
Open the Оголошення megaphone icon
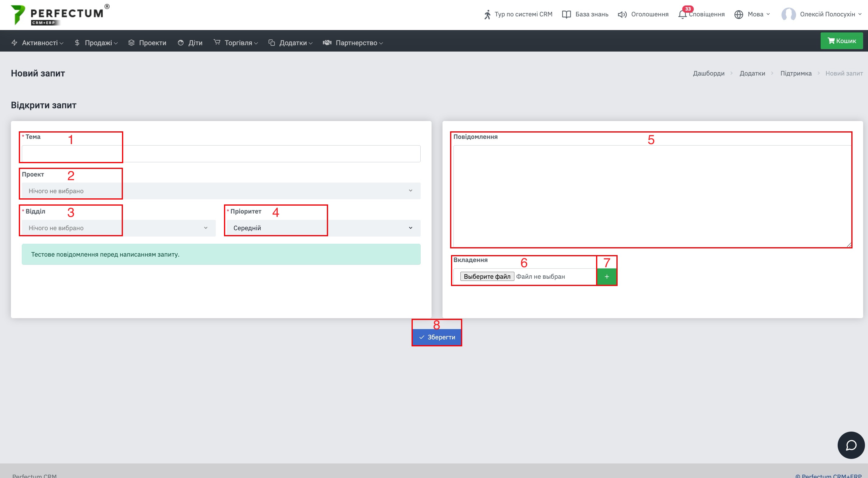622,15
